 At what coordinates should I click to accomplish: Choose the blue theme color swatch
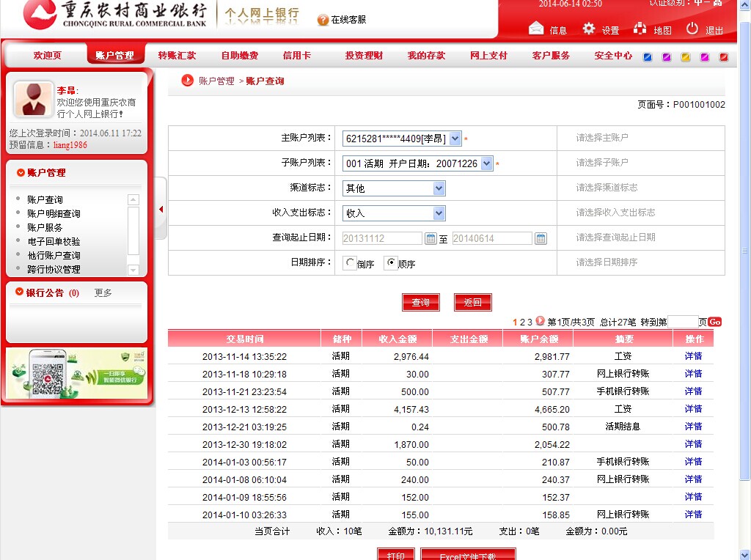[648, 57]
